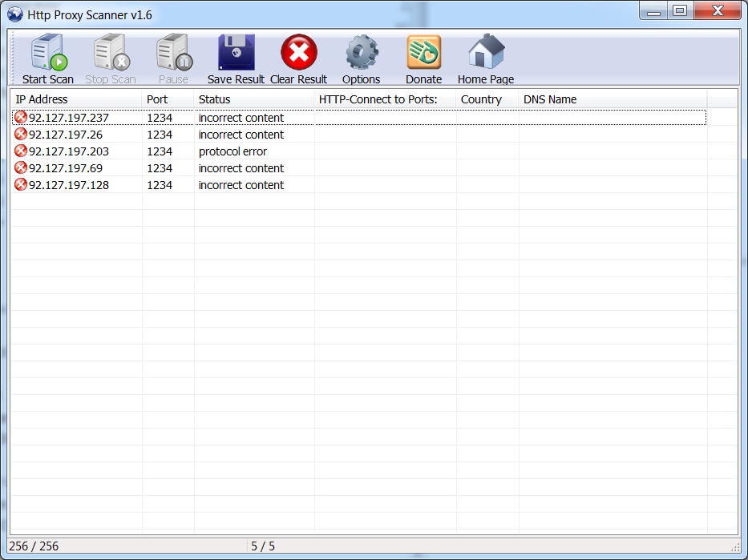Click HTTP-Connect to Ports column header

click(385, 99)
